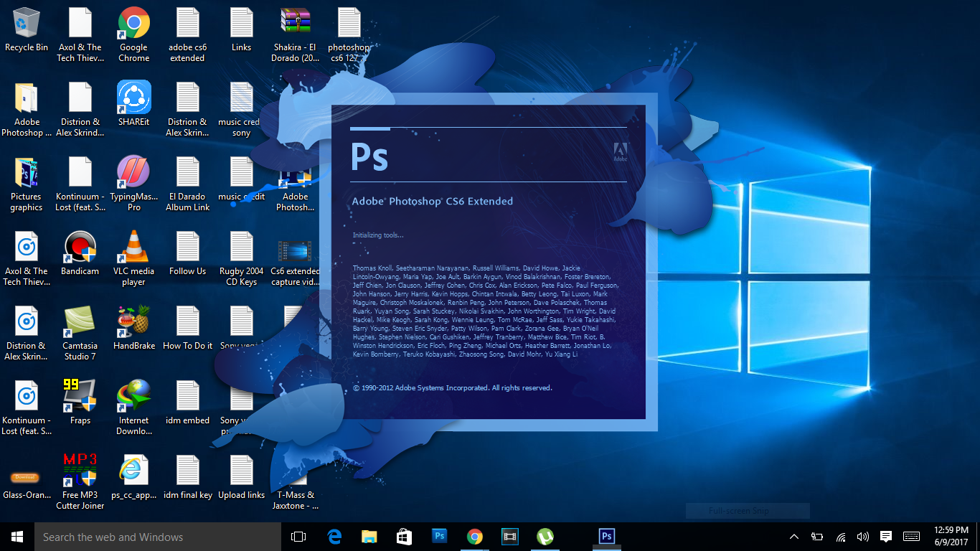980x551 pixels.
Task: Select Shakira - El Dorado WinRAR archive
Action: [296, 34]
